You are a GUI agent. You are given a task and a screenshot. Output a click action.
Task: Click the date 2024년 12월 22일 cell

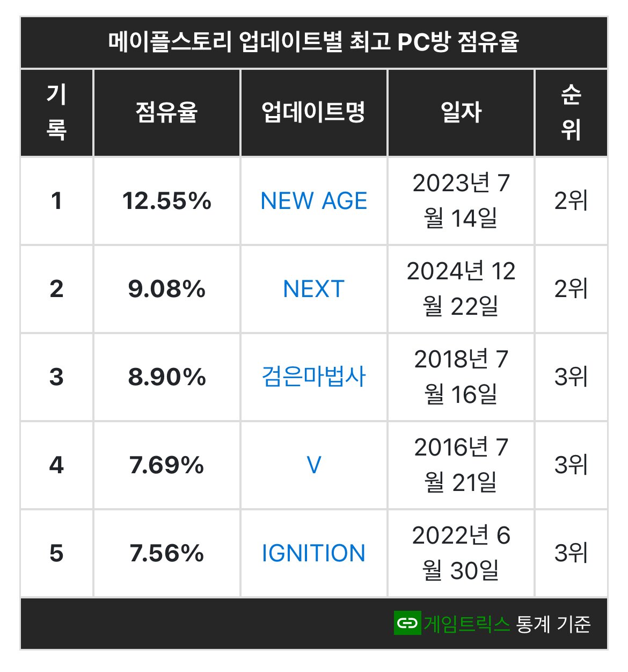[461, 289]
